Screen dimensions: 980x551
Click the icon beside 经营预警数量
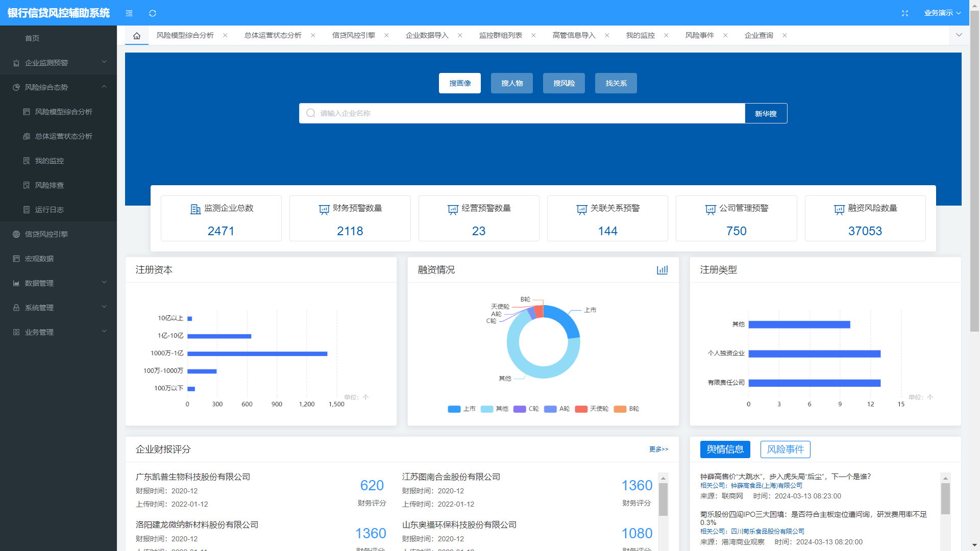tap(453, 209)
